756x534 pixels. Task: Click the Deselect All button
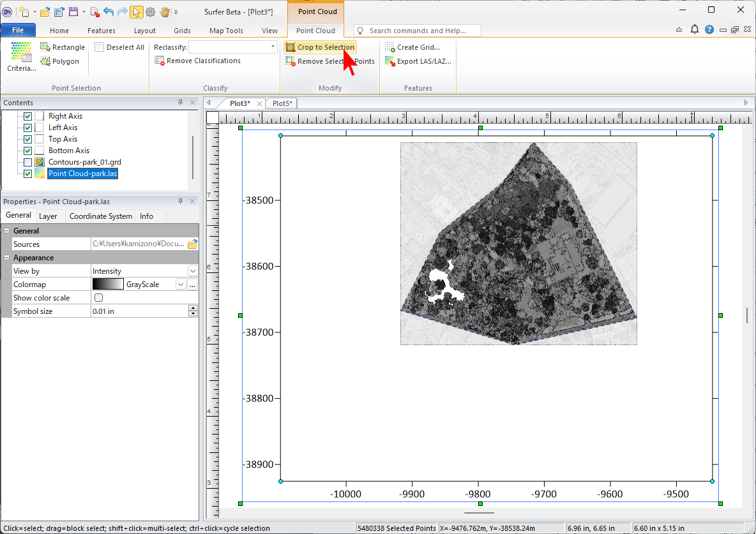click(x=119, y=47)
